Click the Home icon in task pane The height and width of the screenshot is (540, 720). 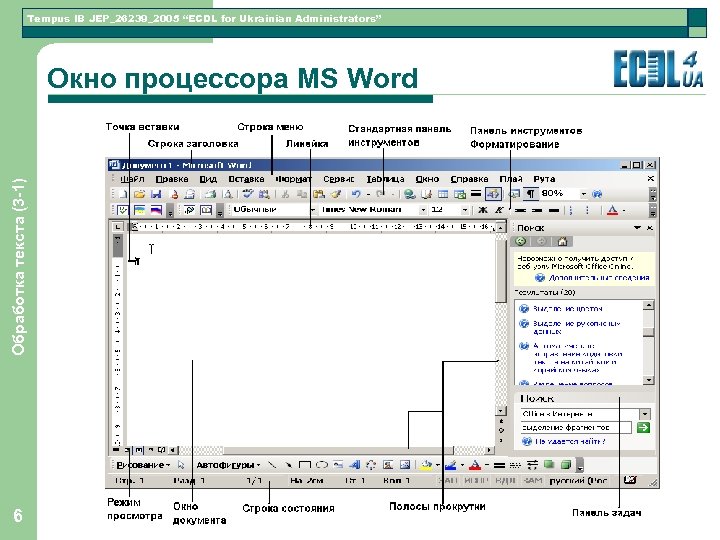(x=562, y=241)
